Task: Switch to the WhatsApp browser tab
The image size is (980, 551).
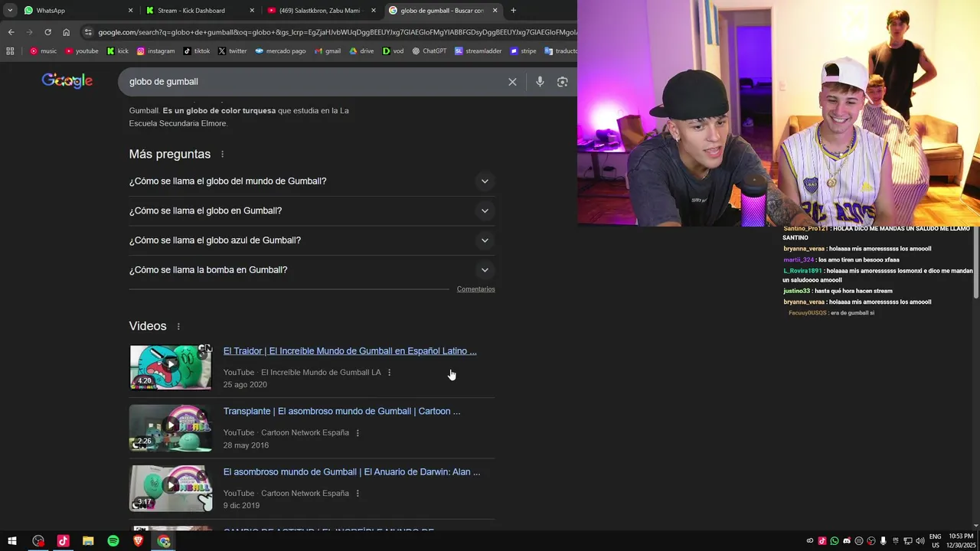Action: (75, 11)
